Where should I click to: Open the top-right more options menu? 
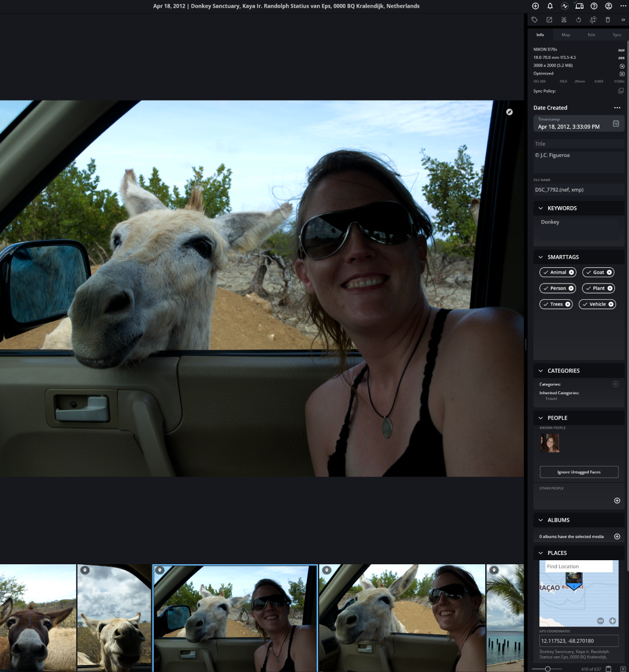(623, 6)
